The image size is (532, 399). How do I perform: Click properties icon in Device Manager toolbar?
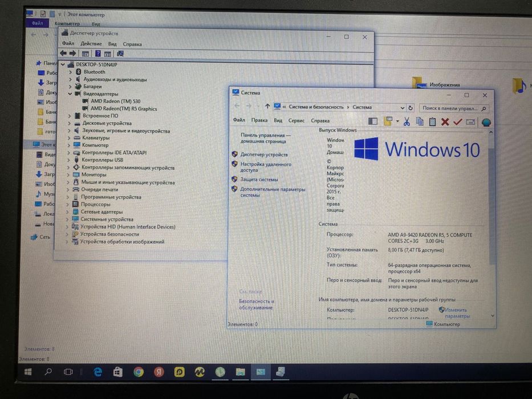85,54
